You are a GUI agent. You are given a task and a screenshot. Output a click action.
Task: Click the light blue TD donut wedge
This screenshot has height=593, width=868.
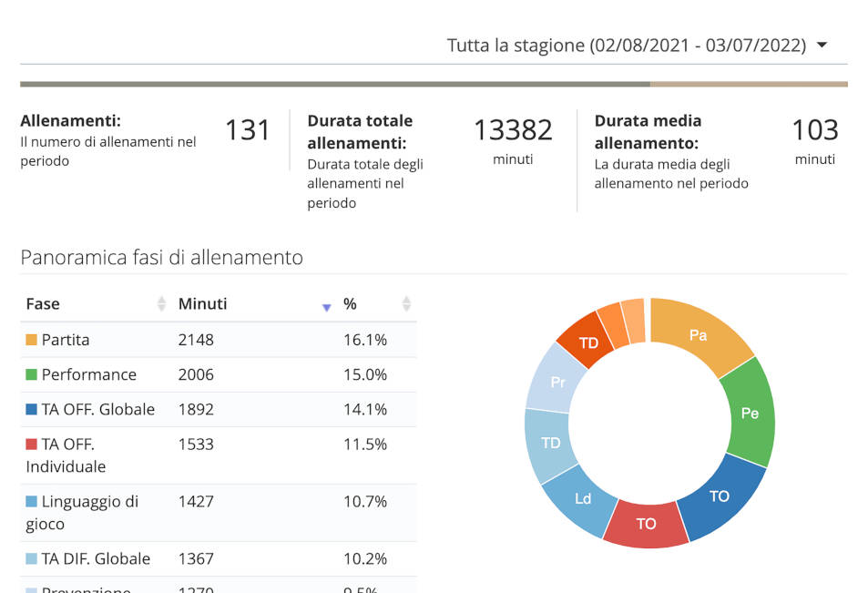(551, 443)
